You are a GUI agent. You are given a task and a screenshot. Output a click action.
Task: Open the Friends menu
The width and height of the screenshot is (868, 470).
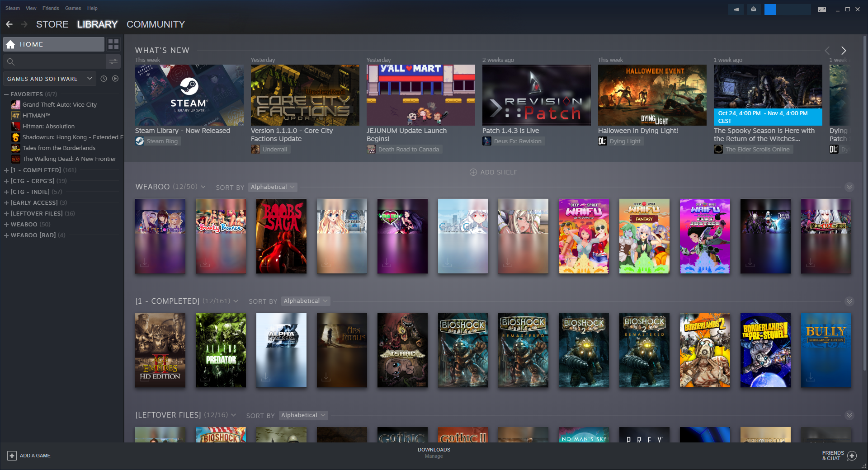click(51, 8)
